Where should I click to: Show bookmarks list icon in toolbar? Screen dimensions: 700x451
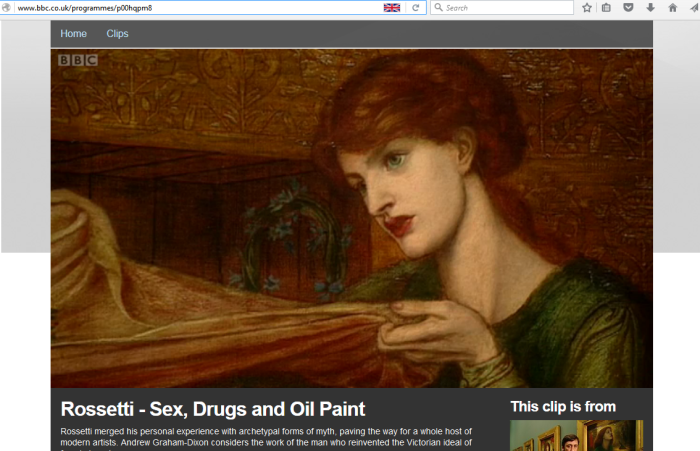(x=606, y=8)
